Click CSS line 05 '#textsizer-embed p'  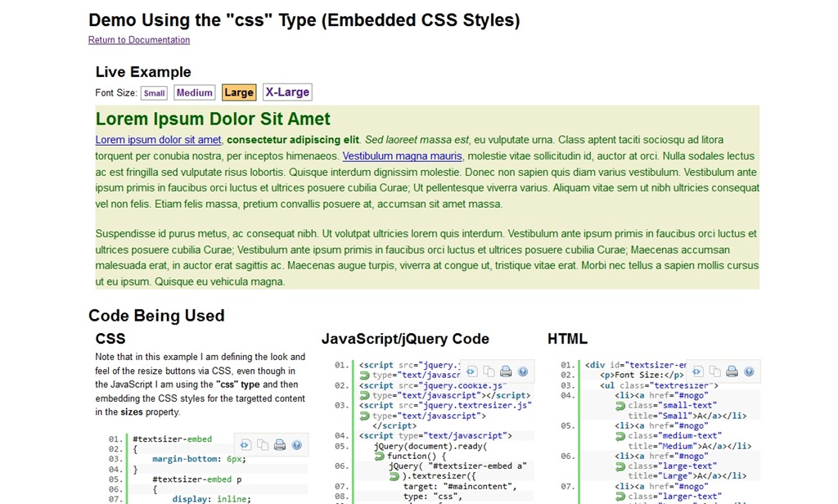(x=196, y=479)
